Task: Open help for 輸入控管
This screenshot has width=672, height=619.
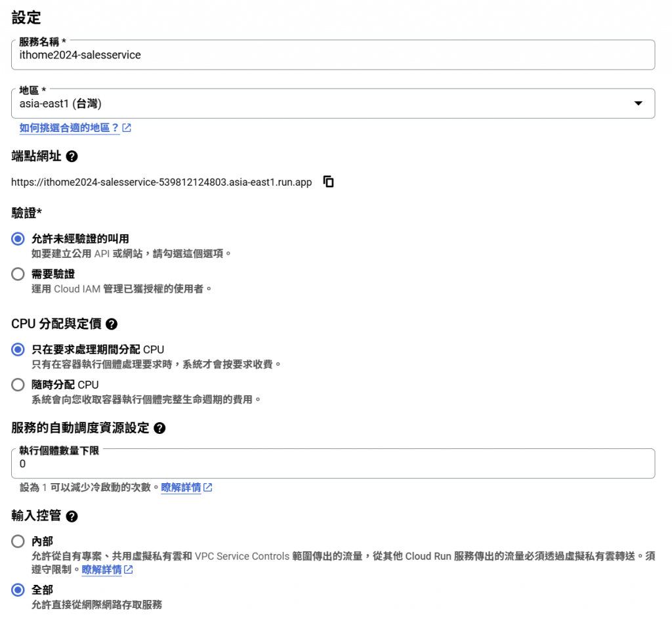Action: tap(72, 517)
